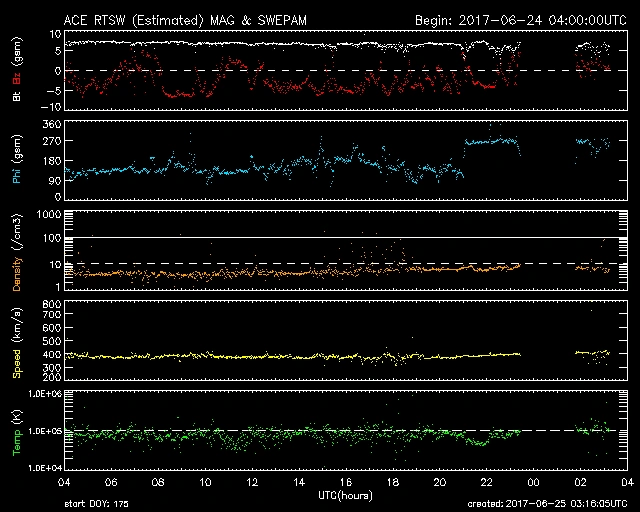This screenshot has height=512, width=640.
Task: Click the white Bt axis label
Action: coord(16,96)
